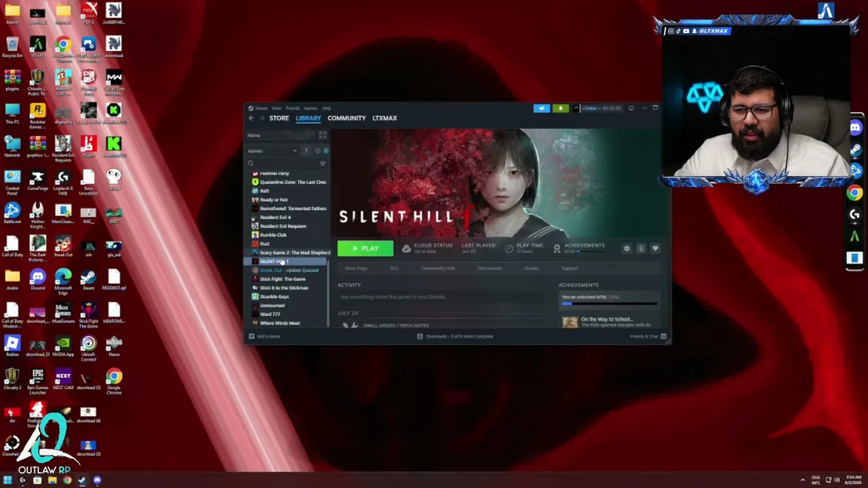This screenshot has height=488, width=868.
Task: Click the activity comment input field
Action: tap(441, 297)
